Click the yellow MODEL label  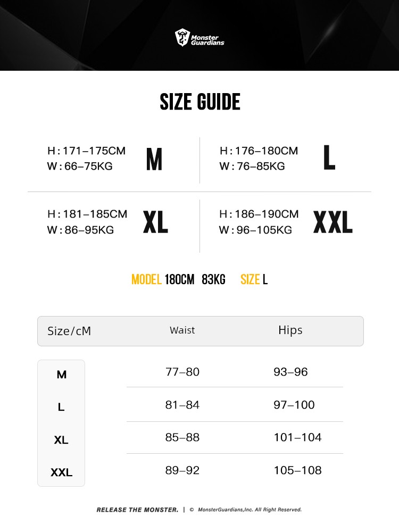pos(146,279)
